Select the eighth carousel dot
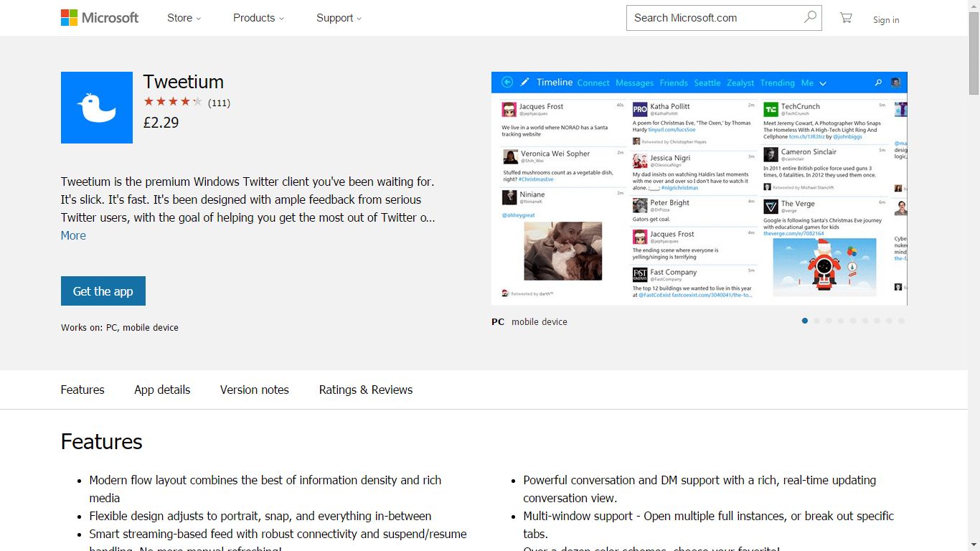980x551 pixels. pos(889,321)
